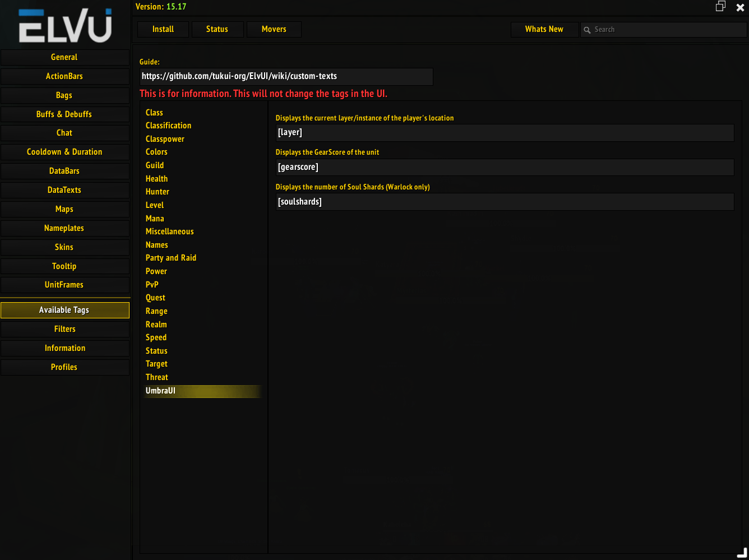The image size is (749, 560).
Task: Open the DataBars section
Action: coord(64,171)
